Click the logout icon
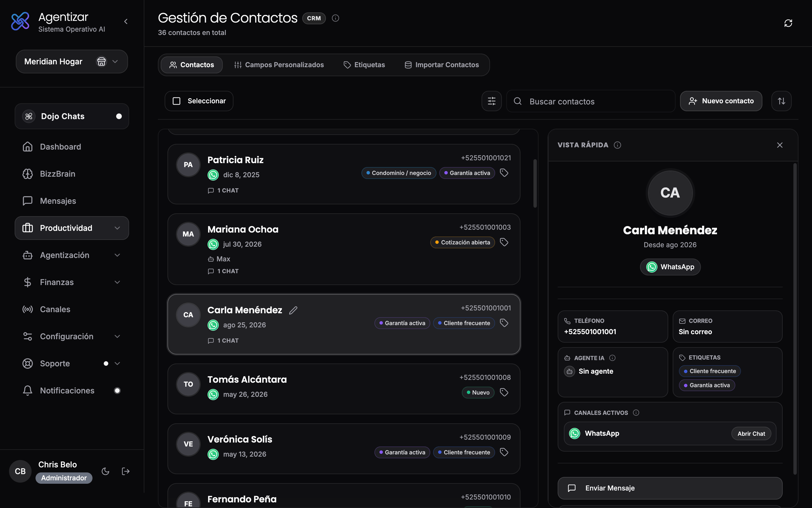This screenshot has height=508, width=812. click(125, 471)
